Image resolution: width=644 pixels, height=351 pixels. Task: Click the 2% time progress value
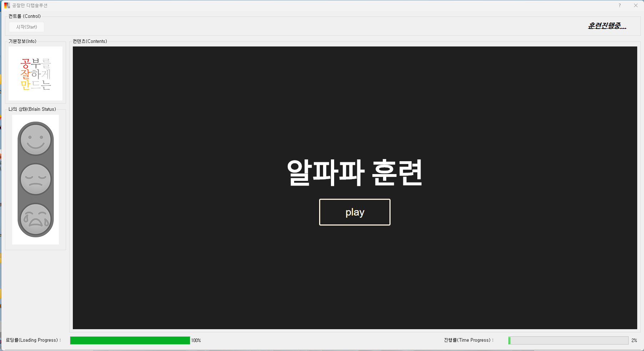[x=634, y=340]
